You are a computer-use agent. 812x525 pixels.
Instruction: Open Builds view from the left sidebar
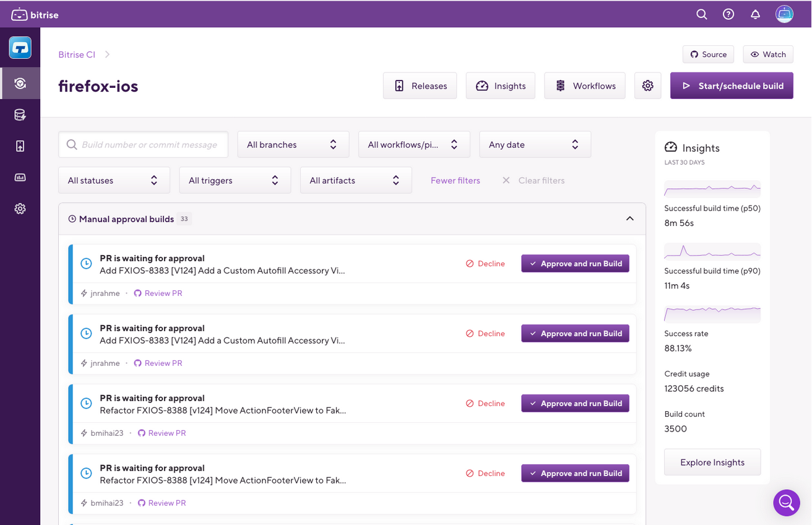pyautogui.click(x=20, y=84)
